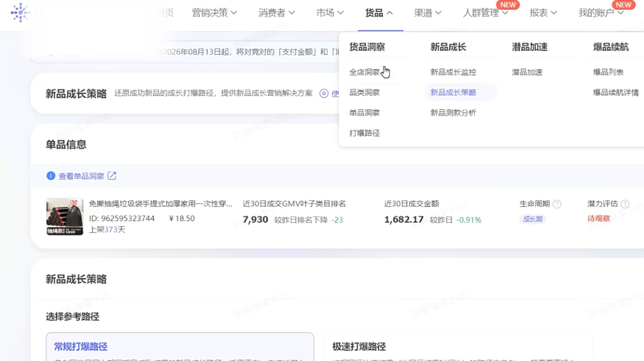644x361 pixels.
Task: Click the 生命周期 help question icon
Action: 557,204
